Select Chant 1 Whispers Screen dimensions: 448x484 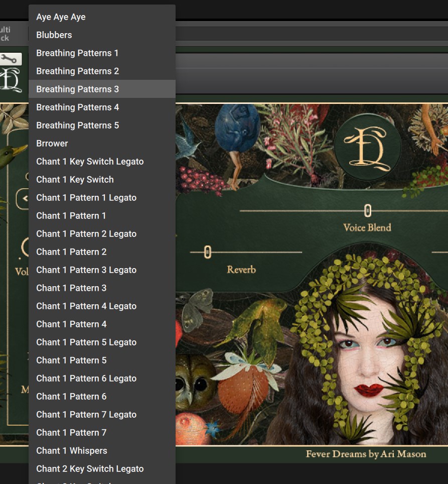pos(72,451)
